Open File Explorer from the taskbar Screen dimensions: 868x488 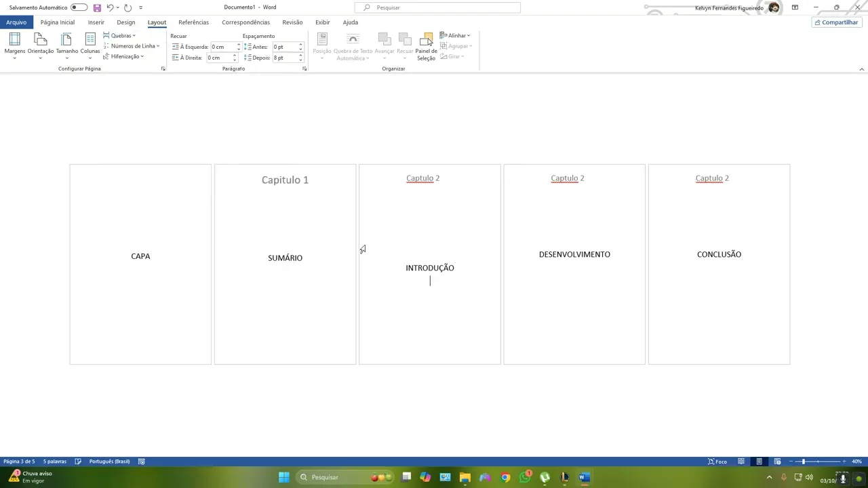(465, 477)
